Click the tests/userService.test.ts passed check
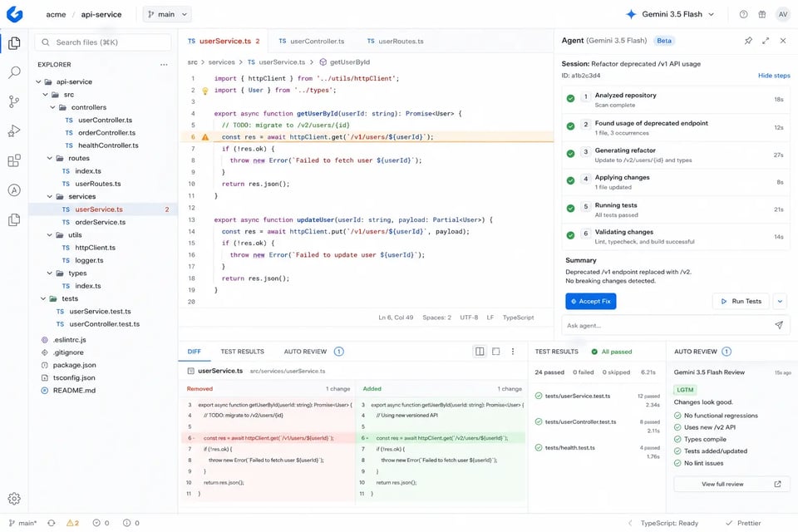798x532 pixels. pos(539,396)
